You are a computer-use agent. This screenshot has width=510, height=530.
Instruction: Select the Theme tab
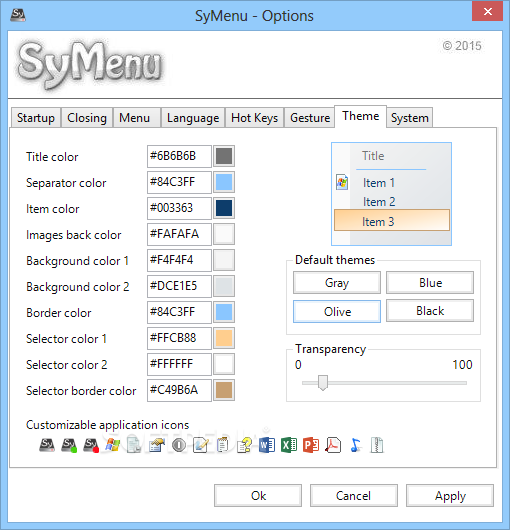point(361,116)
